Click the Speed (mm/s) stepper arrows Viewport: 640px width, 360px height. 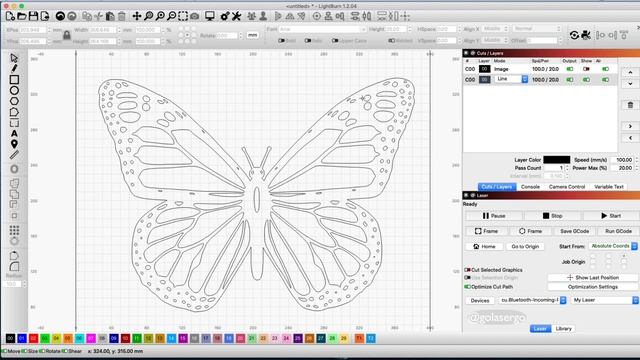[636, 160]
